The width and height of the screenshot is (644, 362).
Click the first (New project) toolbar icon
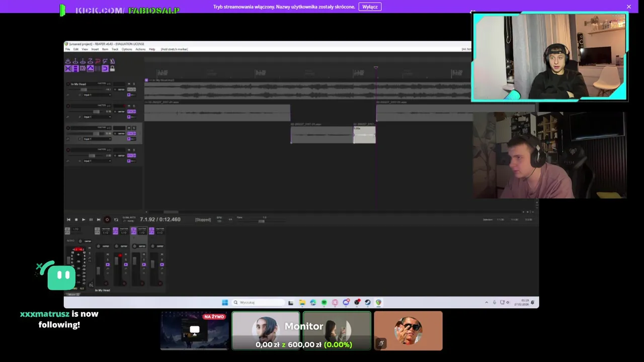[x=68, y=61]
